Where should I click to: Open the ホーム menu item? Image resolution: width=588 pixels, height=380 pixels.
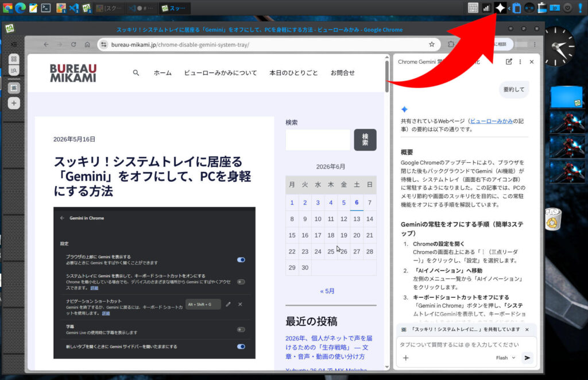coord(163,73)
